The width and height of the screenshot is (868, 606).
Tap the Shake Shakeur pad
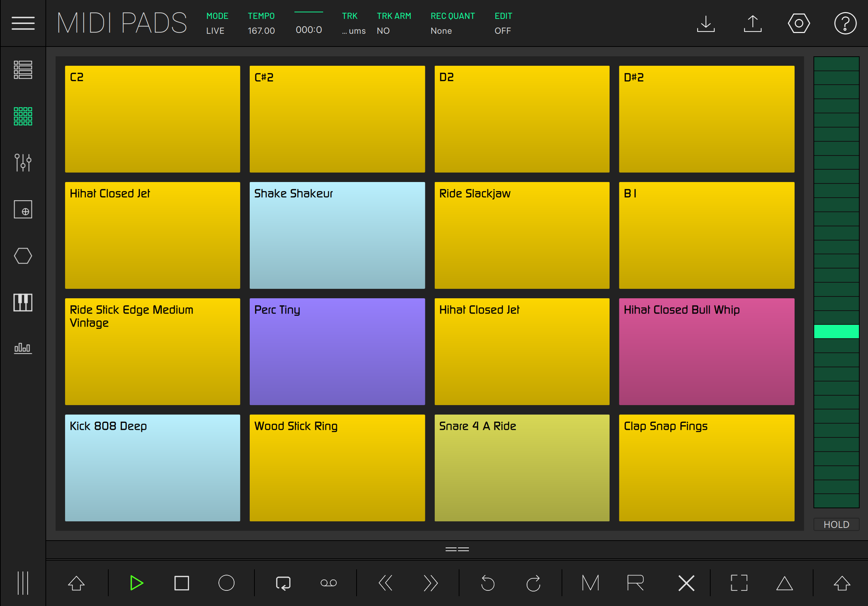337,235
